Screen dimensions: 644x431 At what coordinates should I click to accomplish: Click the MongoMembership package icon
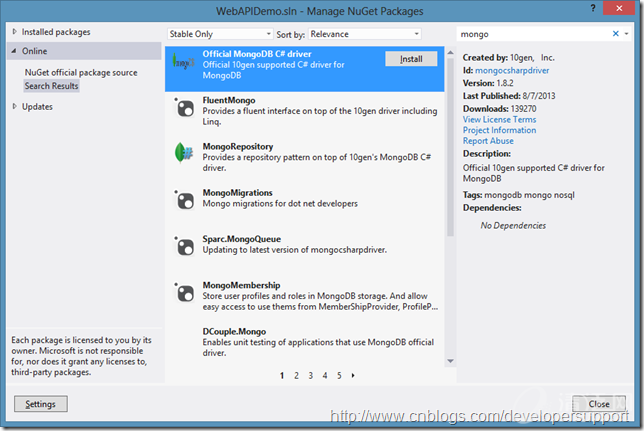pos(184,291)
